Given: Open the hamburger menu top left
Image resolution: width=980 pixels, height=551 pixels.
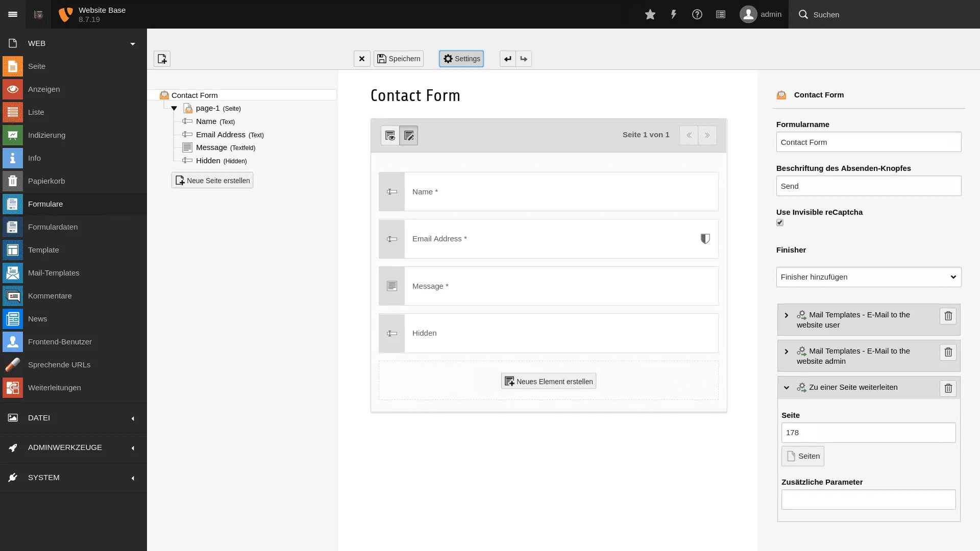Looking at the screenshot, I should [x=12, y=14].
